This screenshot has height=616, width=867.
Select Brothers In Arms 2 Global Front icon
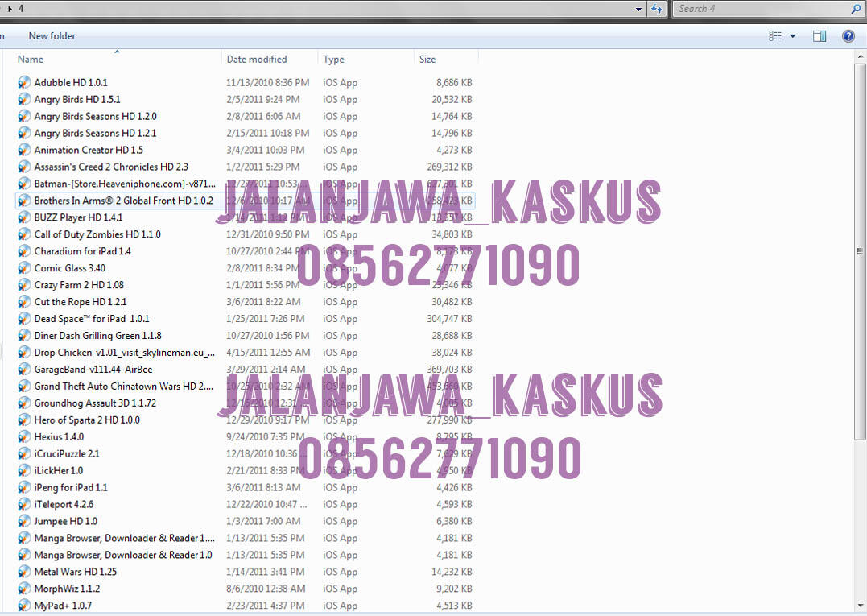point(24,201)
